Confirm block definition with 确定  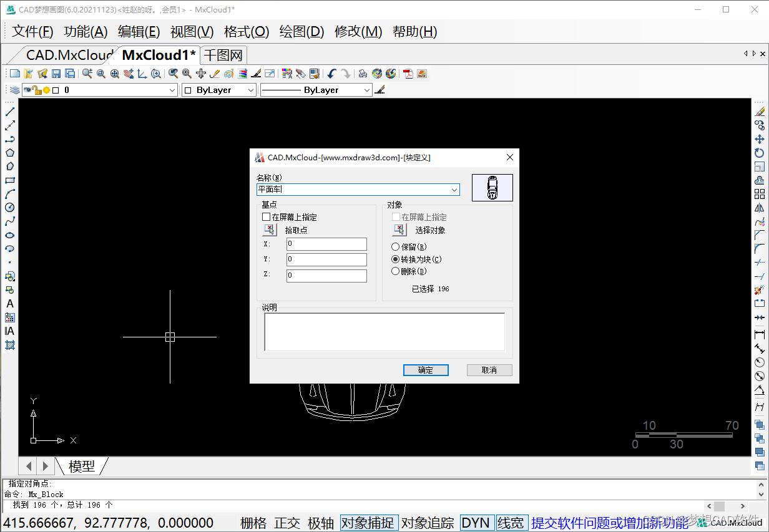[x=426, y=370]
